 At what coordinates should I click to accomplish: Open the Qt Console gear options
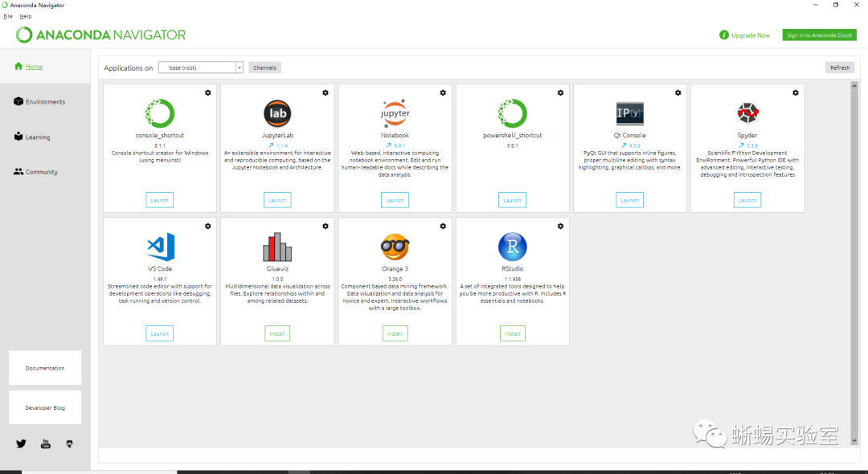coord(678,93)
